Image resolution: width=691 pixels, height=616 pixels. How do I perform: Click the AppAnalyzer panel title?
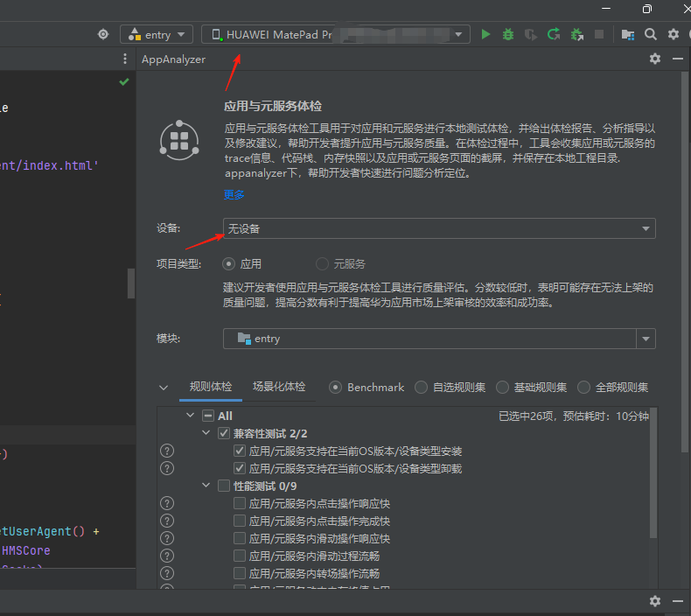point(174,59)
